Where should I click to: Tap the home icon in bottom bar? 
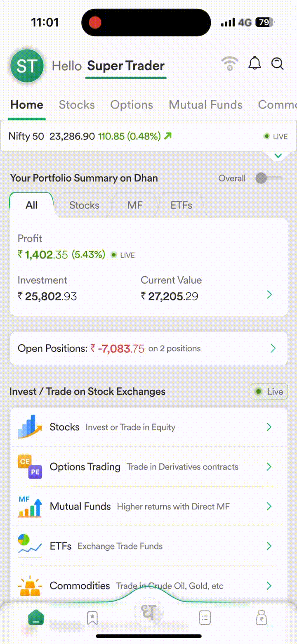pos(36,618)
